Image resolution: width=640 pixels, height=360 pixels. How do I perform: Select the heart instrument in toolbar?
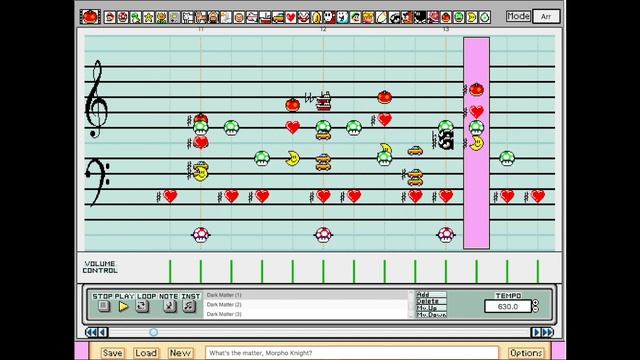click(x=291, y=17)
